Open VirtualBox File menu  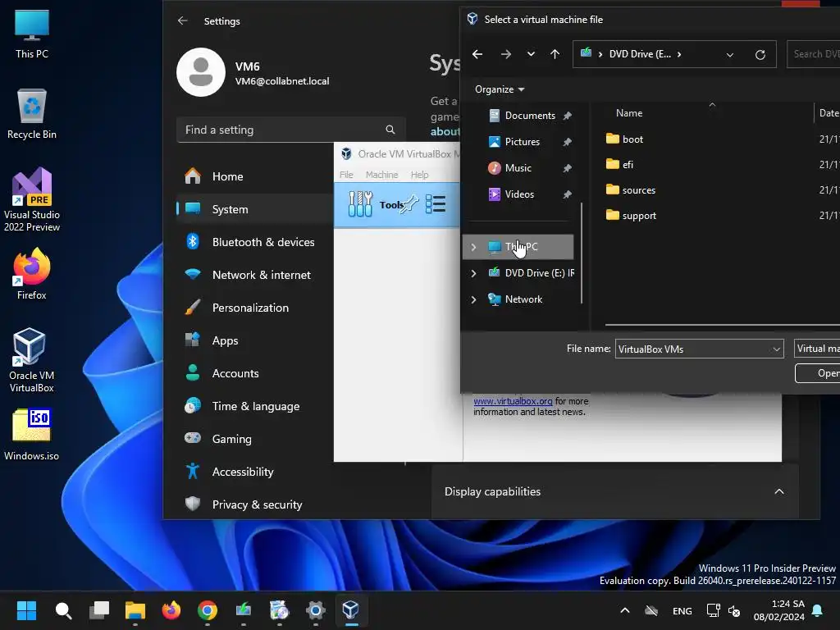346,175
